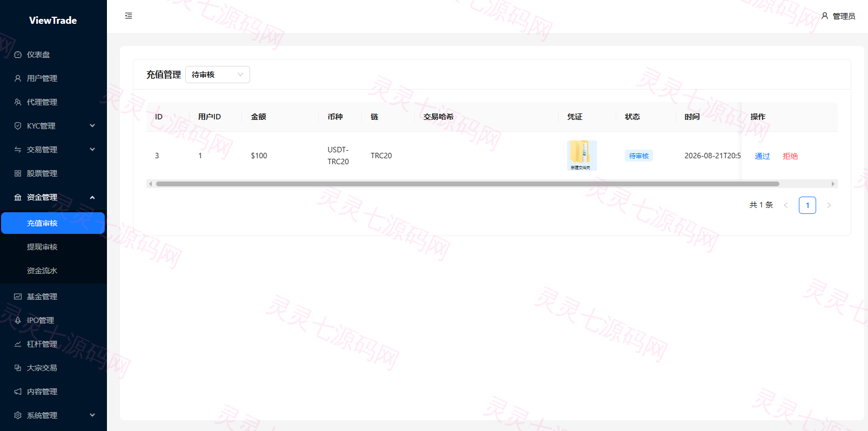This screenshot has width=868, height=431.
Task: Select 资金流水 submenu item
Action: coord(53,271)
